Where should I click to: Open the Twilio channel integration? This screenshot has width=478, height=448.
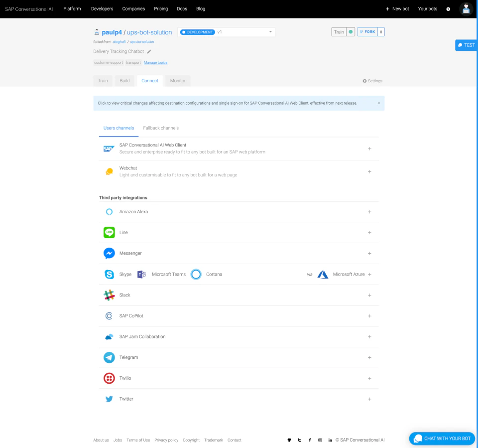pyautogui.click(x=110, y=378)
